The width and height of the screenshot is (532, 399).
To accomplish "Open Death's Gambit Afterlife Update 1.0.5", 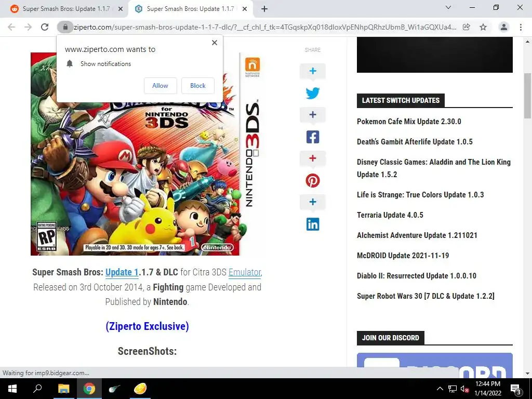I will pos(415,142).
